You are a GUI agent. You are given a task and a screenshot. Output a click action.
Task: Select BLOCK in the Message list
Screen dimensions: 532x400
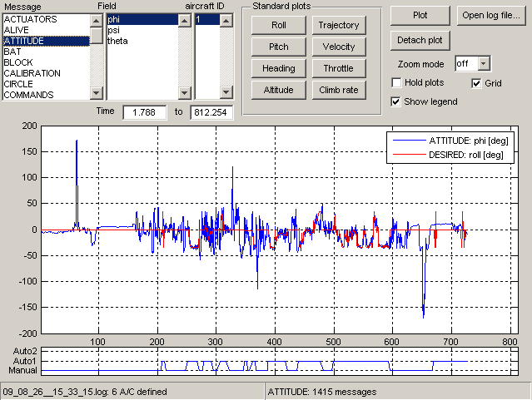(x=46, y=62)
